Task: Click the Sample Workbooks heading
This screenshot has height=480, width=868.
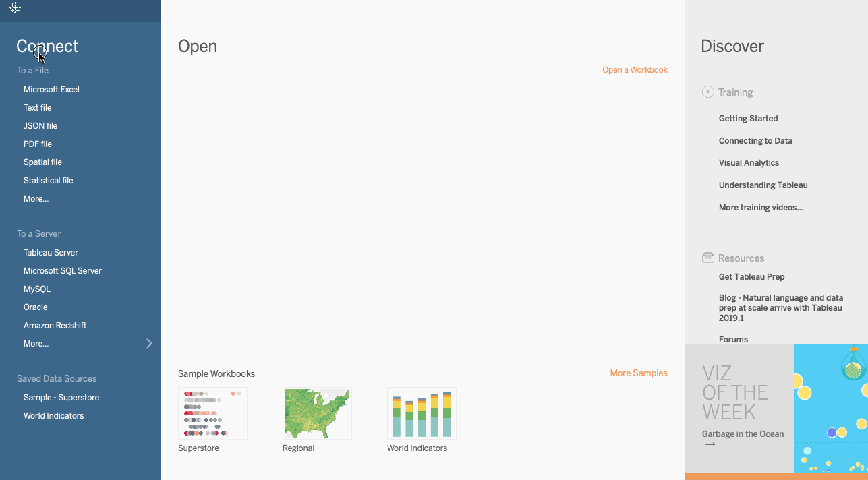Action: point(216,373)
